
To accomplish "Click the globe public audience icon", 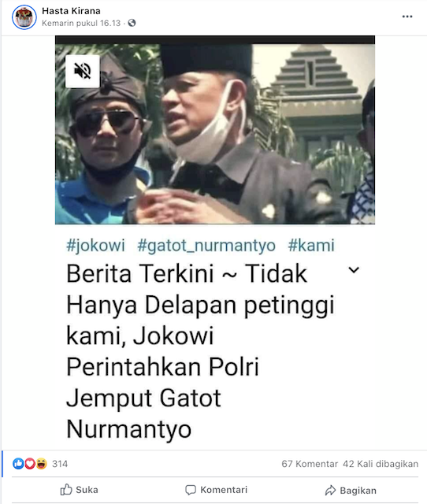I will pyautogui.click(x=132, y=23).
